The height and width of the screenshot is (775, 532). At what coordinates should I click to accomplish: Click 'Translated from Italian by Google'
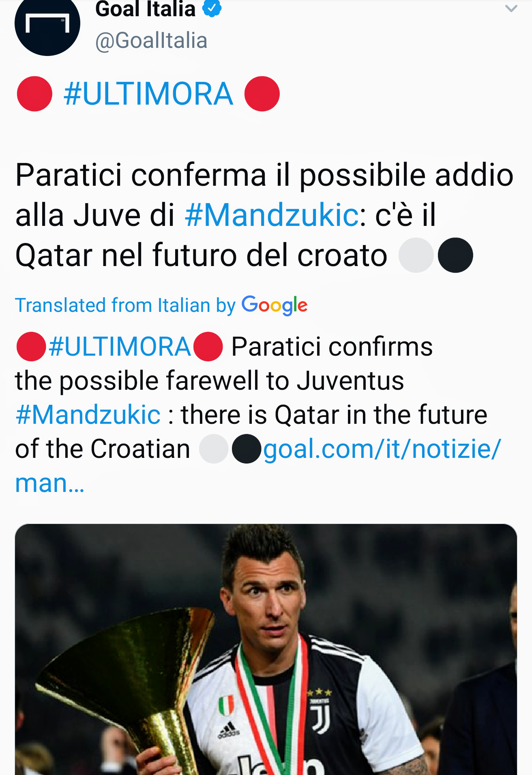click(122, 305)
